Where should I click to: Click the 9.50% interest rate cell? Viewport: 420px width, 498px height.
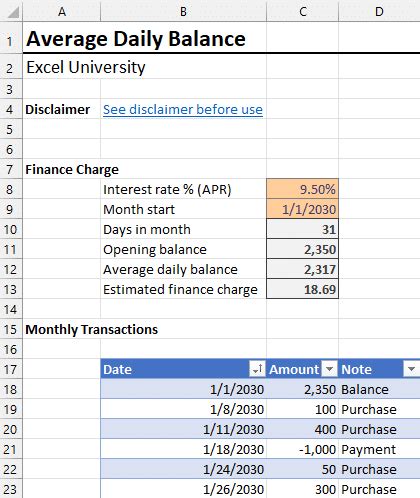pos(303,189)
